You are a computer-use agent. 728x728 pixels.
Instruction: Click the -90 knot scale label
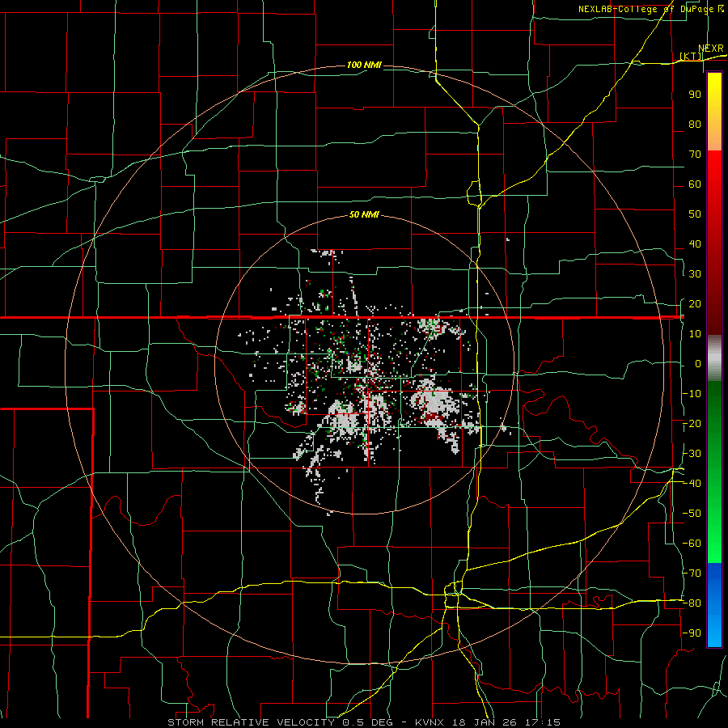[692, 633]
